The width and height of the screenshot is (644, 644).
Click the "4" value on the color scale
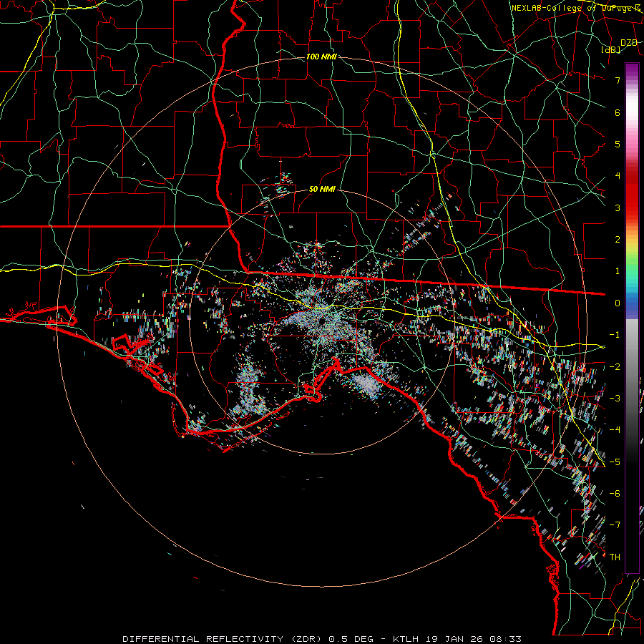click(x=618, y=176)
